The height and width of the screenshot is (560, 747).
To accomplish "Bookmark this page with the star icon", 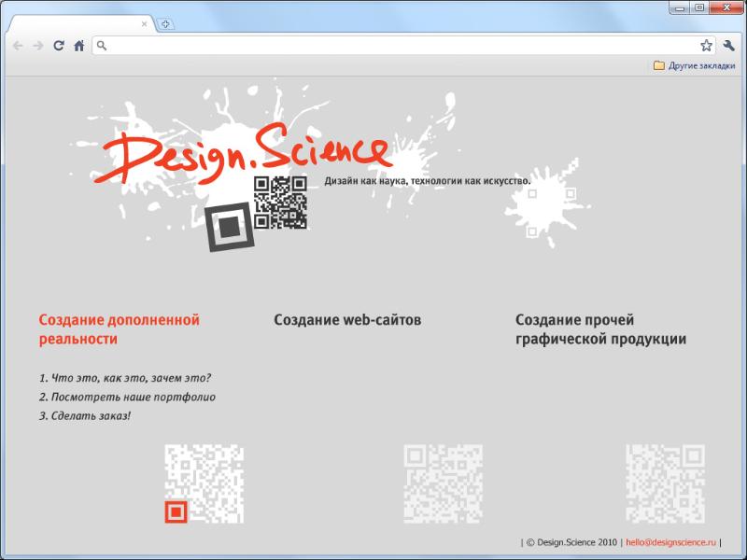I will [706, 46].
